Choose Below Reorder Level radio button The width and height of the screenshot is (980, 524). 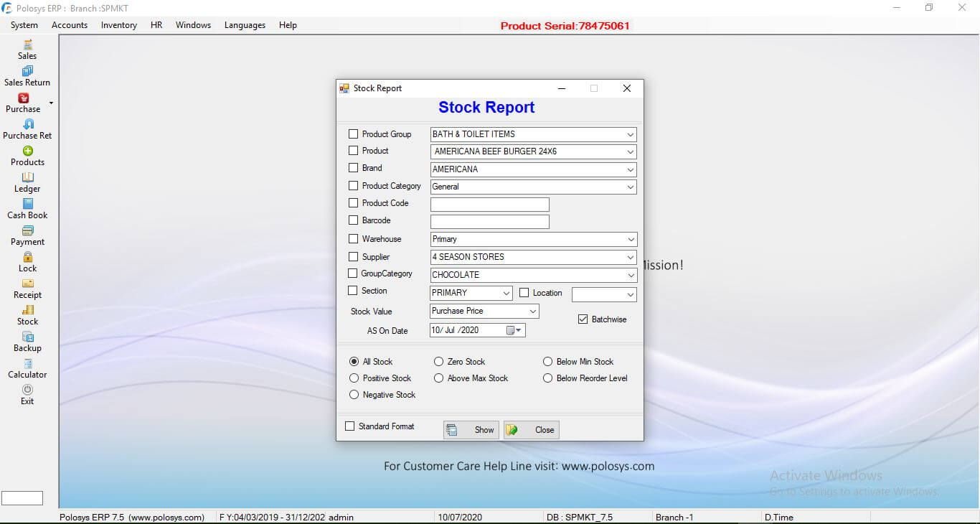coord(547,378)
